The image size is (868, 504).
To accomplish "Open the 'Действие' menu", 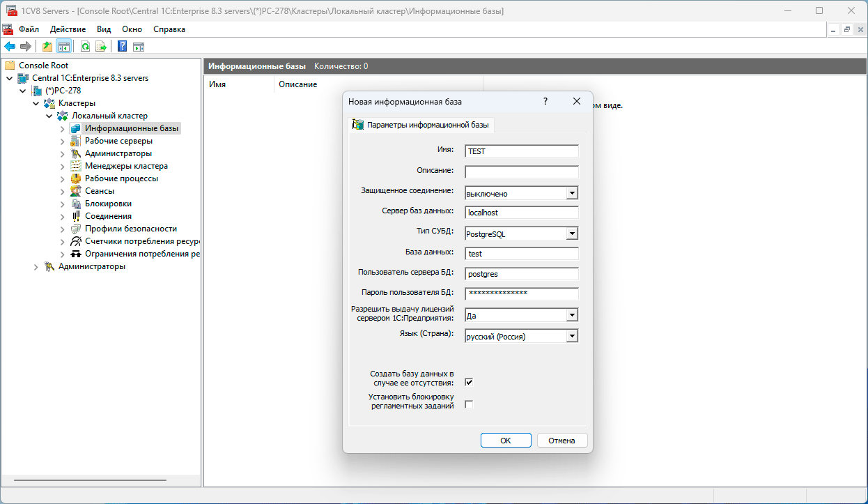I will click(x=68, y=29).
